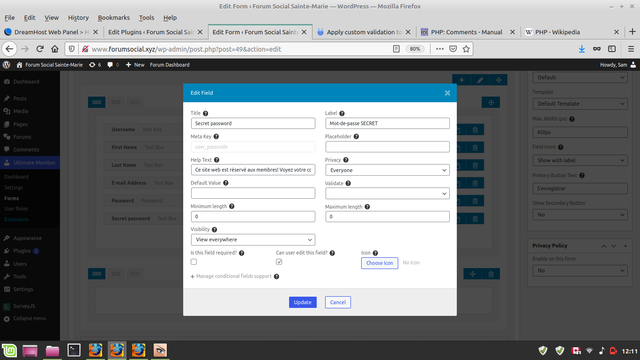This screenshot has height=360, width=640.
Task: Open Firefox downloads panel
Action: (582, 49)
